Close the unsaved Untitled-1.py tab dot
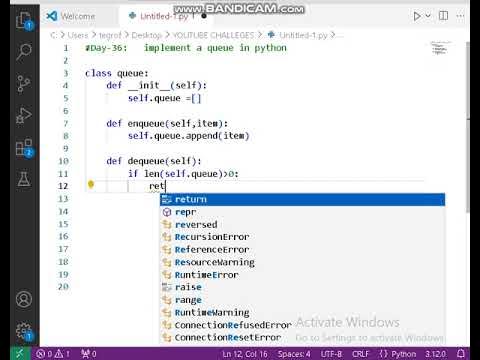The image size is (480, 360). [x=204, y=16]
